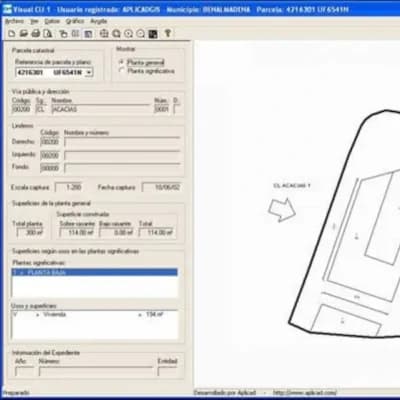
Task: Click the Print toolbar icon
Action: [36, 33]
